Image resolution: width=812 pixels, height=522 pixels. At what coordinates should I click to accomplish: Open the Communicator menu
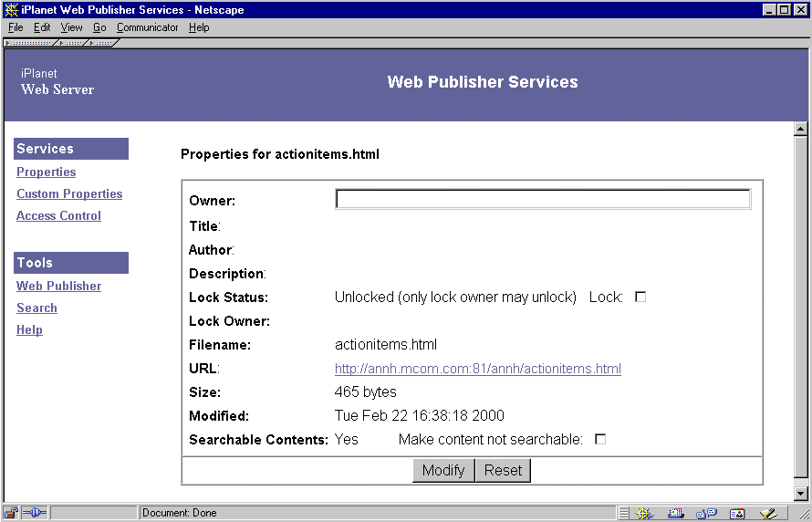coord(147,27)
